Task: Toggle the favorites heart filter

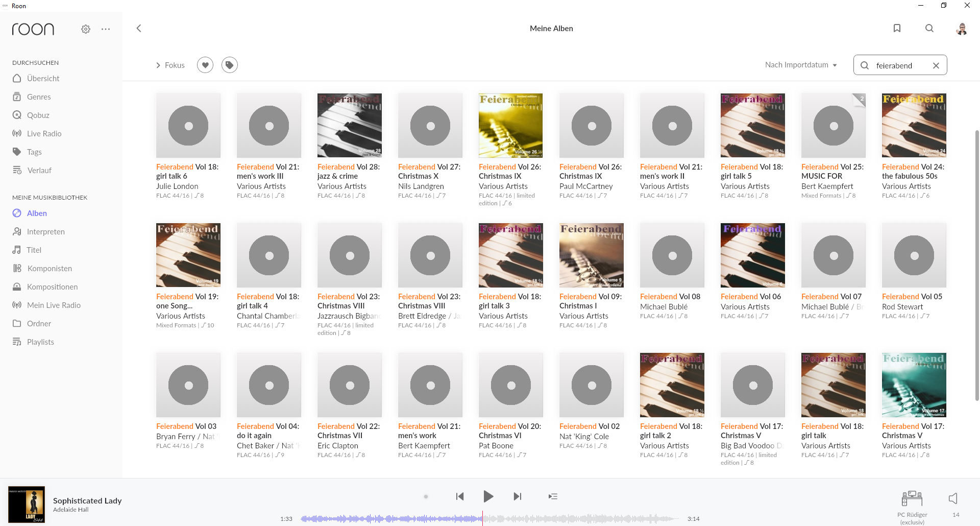Action: tap(205, 65)
